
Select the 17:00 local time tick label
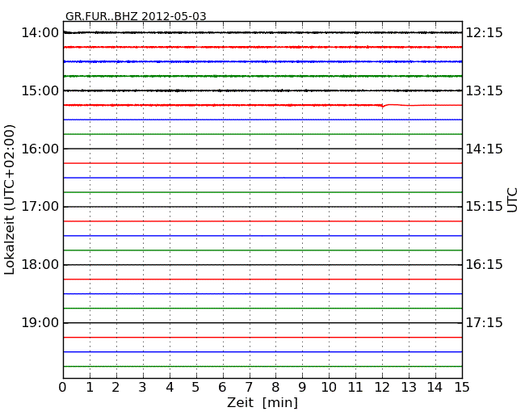pyautogui.click(x=40, y=207)
